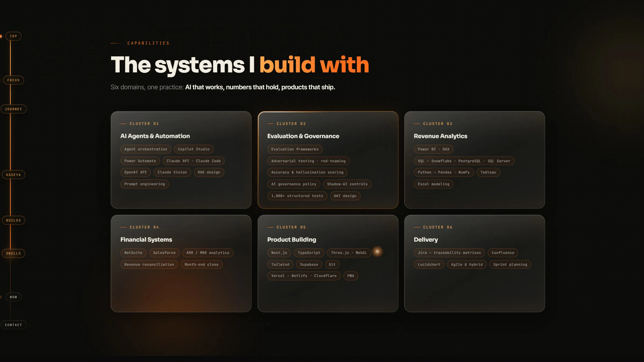Click the Evaluation frameworks tag
This screenshot has height=362, width=644.
[x=295, y=149]
